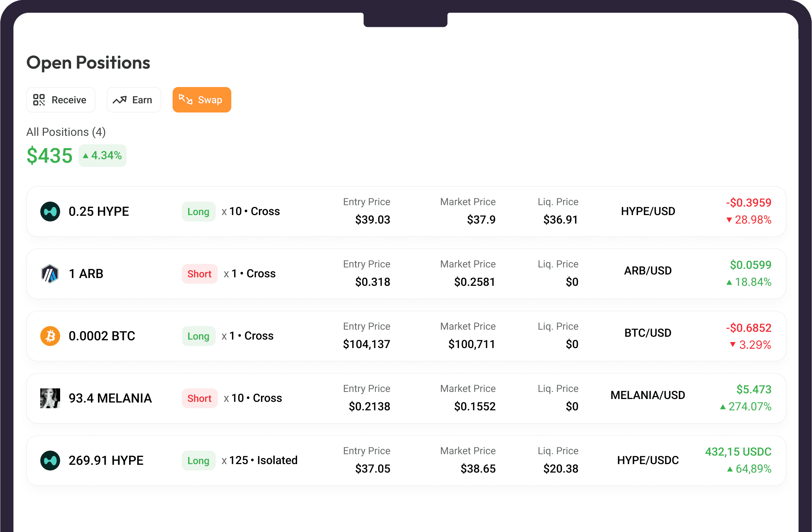Click the orange Bitcoin coin icon
812x532 pixels.
coord(50,336)
